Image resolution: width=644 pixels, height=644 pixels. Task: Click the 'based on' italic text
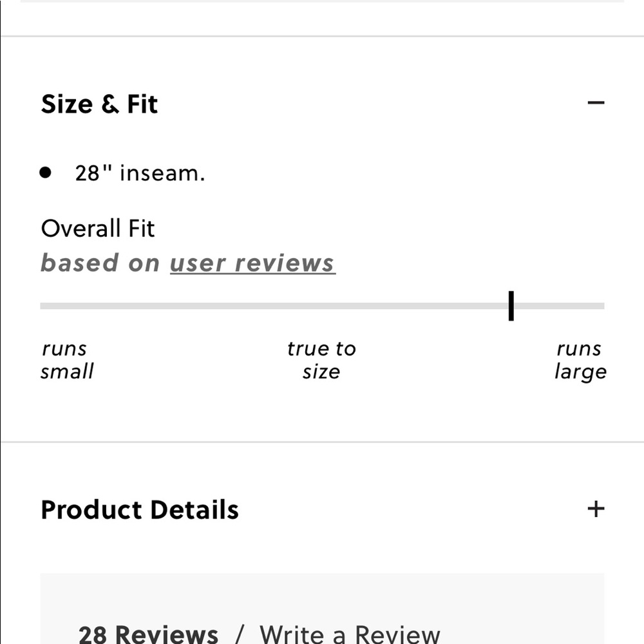click(x=100, y=263)
